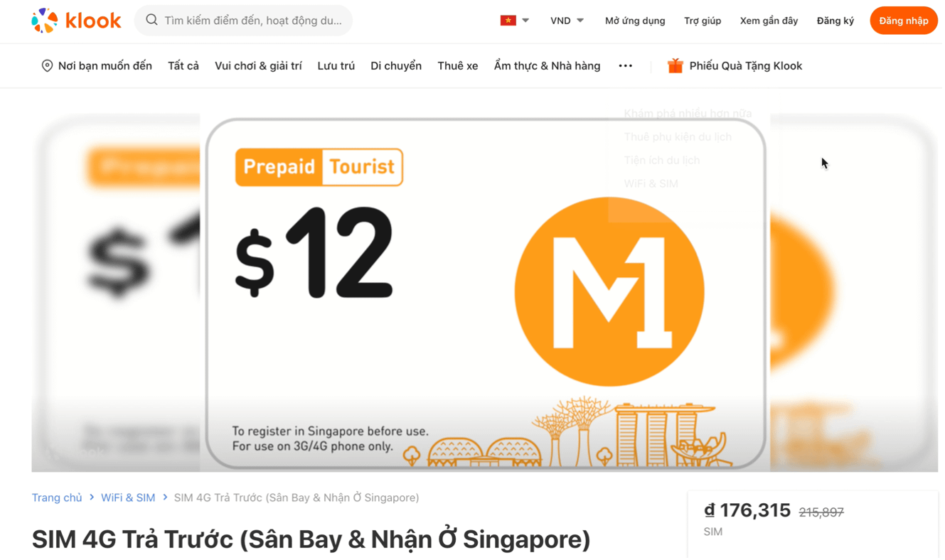Click the gift box icon
Screen dimensions: 945x560
[675, 65]
